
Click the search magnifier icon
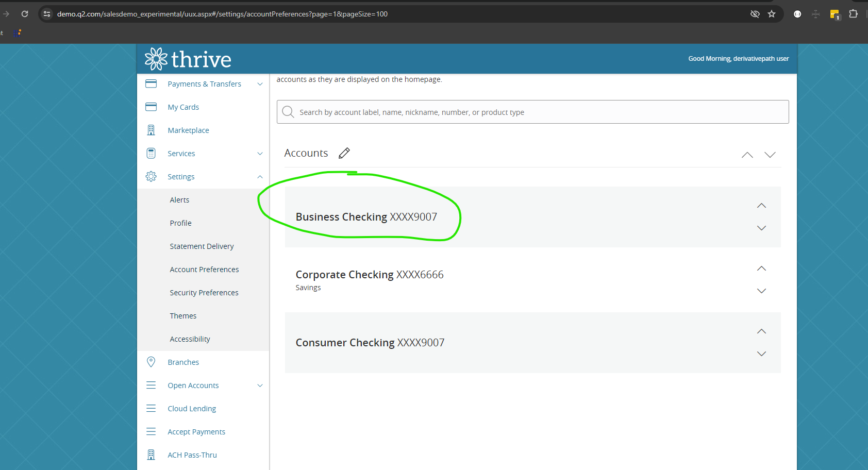click(x=288, y=112)
